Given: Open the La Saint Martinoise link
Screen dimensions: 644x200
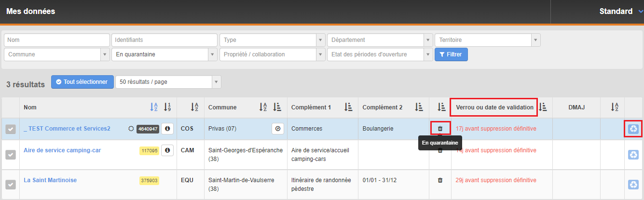Looking at the screenshot, I should (x=50, y=180).
